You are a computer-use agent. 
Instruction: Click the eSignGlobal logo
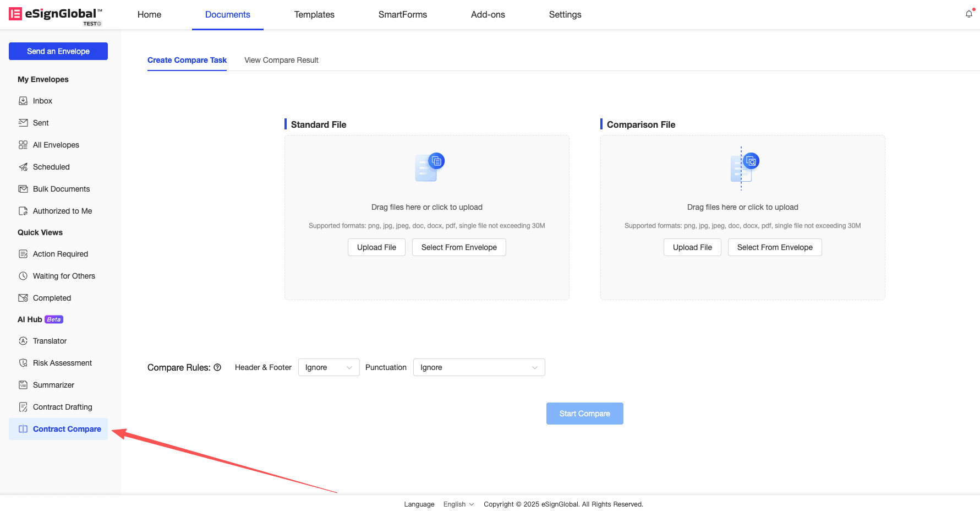coord(55,15)
